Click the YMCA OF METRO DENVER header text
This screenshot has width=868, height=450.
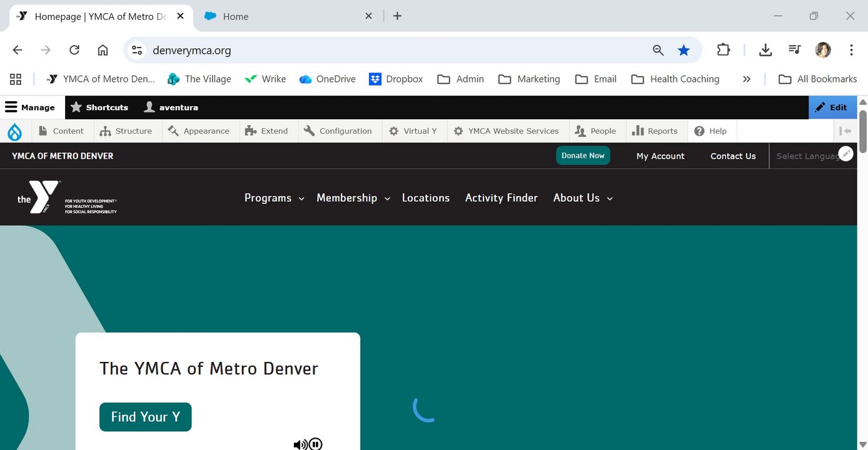click(63, 156)
